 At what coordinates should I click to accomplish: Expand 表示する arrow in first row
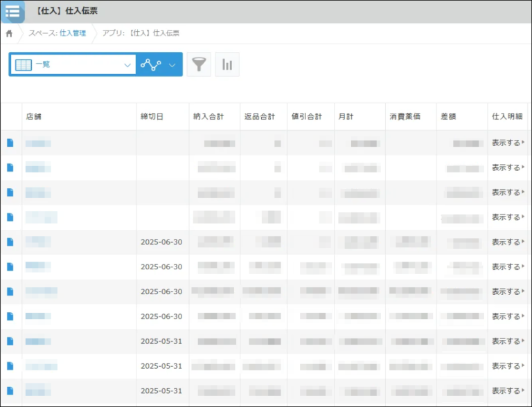(523, 143)
